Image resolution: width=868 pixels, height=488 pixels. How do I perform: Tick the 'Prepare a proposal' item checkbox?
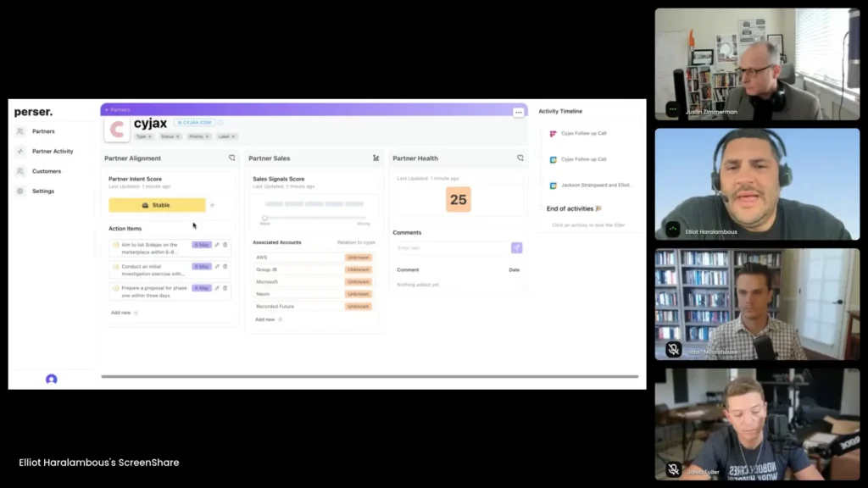(115, 288)
